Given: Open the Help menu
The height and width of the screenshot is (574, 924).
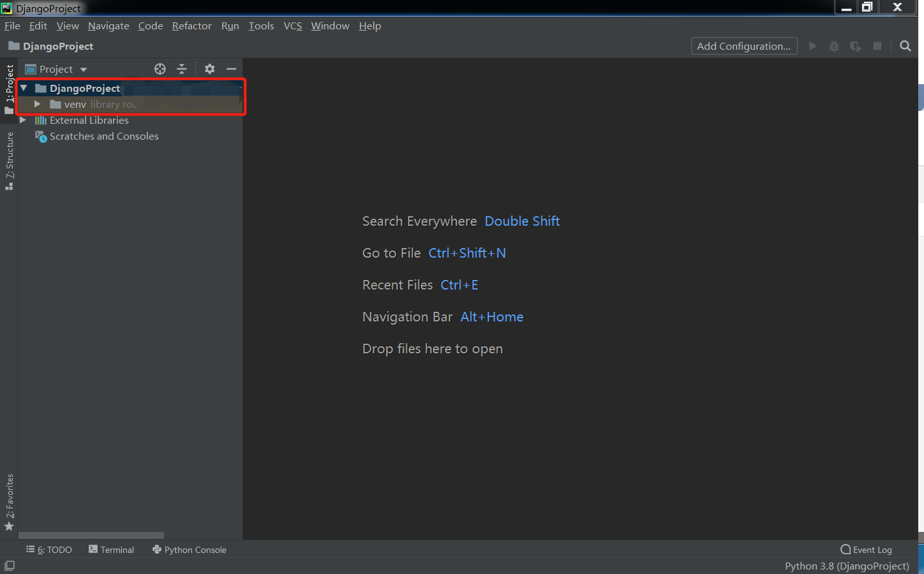Looking at the screenshot, I should 370,26.
